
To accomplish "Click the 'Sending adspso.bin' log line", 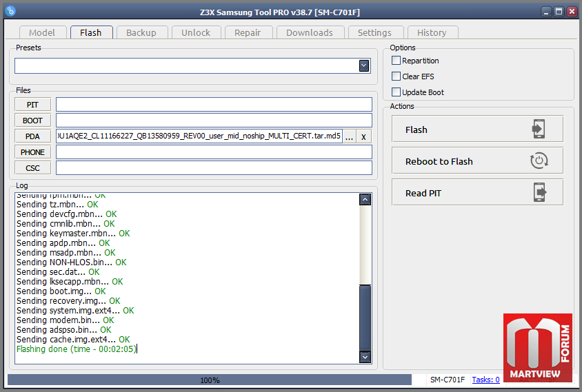I will pyautogui.click(x=64, y=330).
